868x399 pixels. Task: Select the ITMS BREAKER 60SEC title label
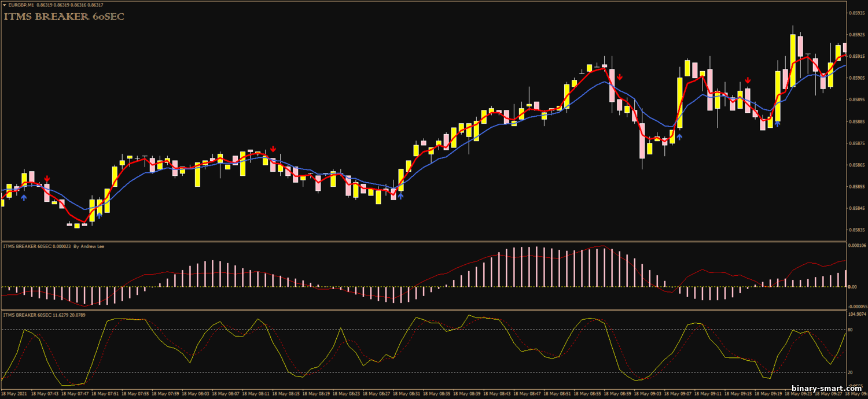tap(64, 17)
